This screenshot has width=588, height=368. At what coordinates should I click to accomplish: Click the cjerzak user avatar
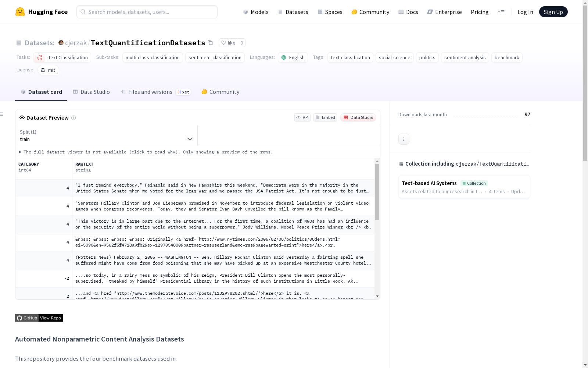click(61, 43)
